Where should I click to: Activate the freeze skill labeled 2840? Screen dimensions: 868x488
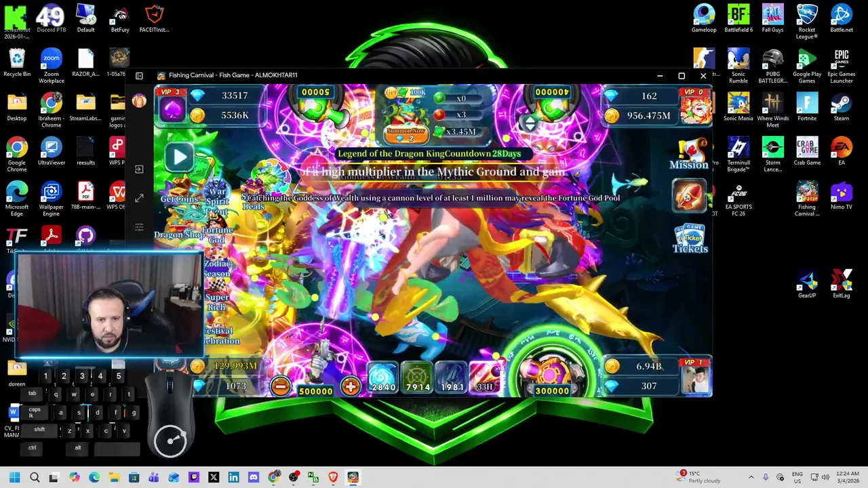(382, 378)
